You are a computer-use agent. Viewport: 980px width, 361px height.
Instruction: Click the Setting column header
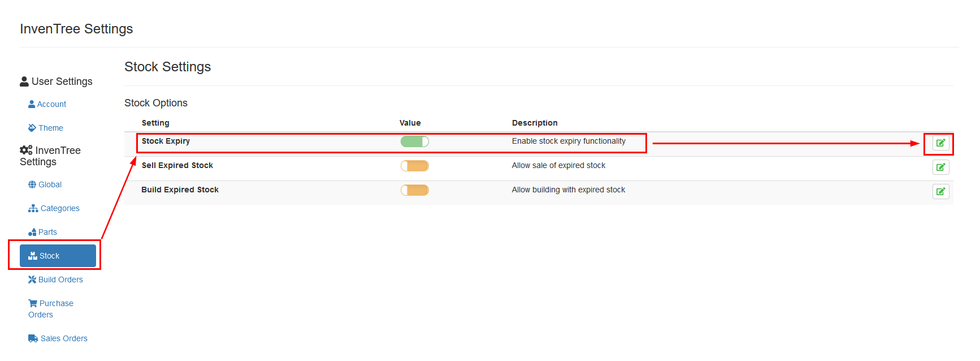[155, 123]
